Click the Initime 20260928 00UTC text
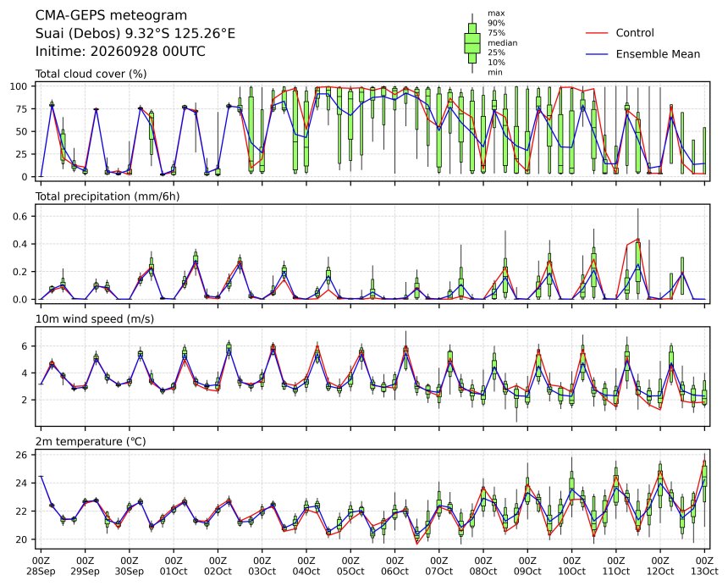The height and width of the screenshot is (586, 728). 120,51
